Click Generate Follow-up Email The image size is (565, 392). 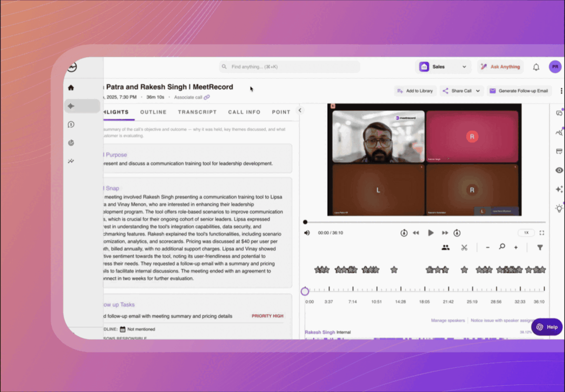(519, 91)
